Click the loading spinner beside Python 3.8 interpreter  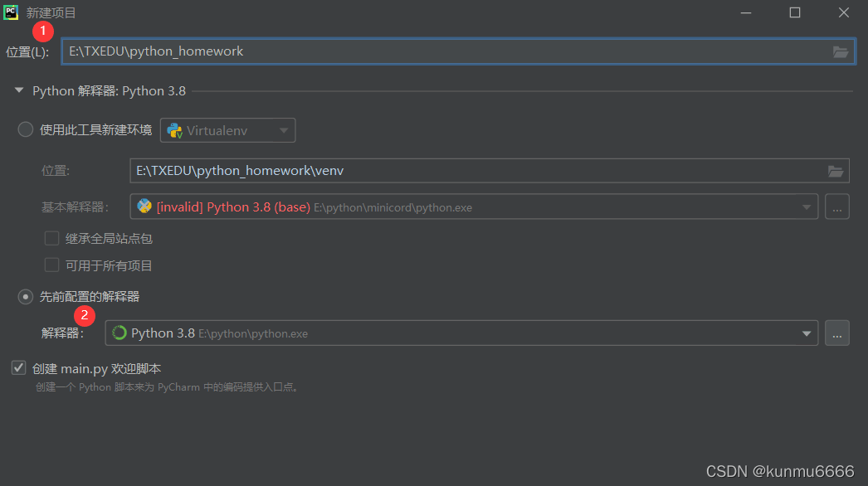pyautogui.click(x=119, y=333)
